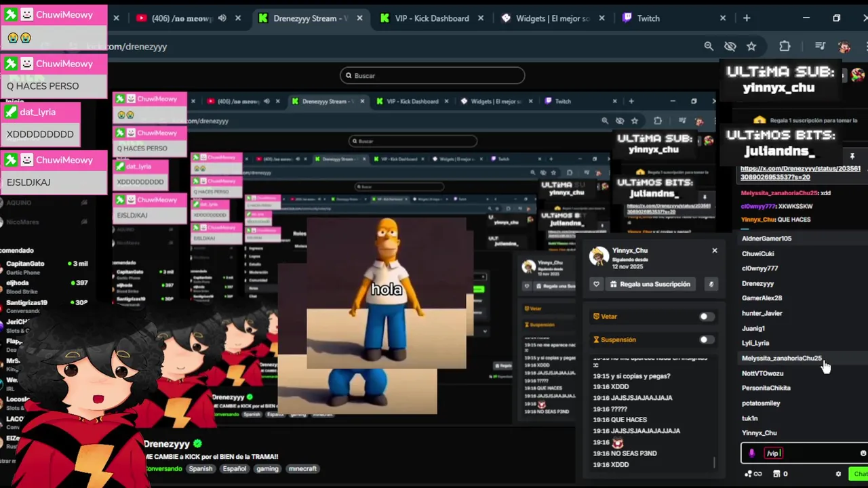Mute the YouTube '/no meow' tab audio icon
The image size is (868, 488).
tap(222, 18)
